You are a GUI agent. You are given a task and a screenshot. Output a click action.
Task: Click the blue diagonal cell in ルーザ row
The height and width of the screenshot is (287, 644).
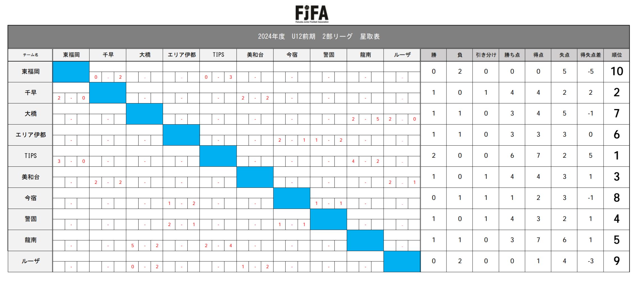402,261
